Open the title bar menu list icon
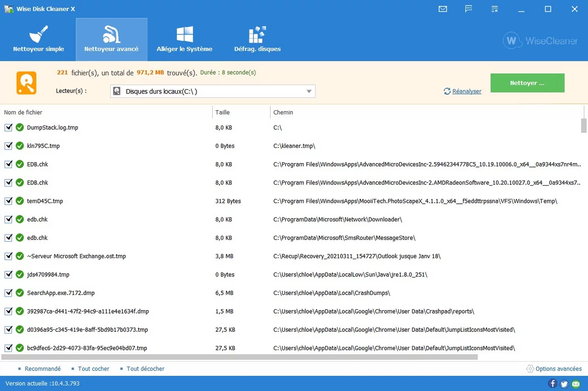The height and width of the screenshot is (391, 588). [495, 9]
